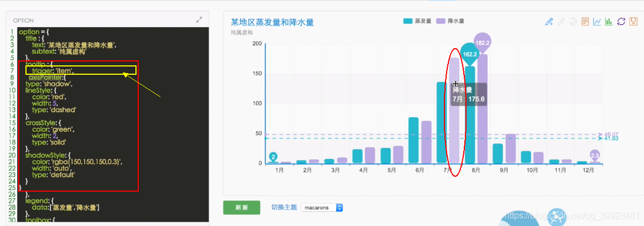Click the y-axis value 150
The width and height of the screenshot is (644, 226).
point(257,74)
